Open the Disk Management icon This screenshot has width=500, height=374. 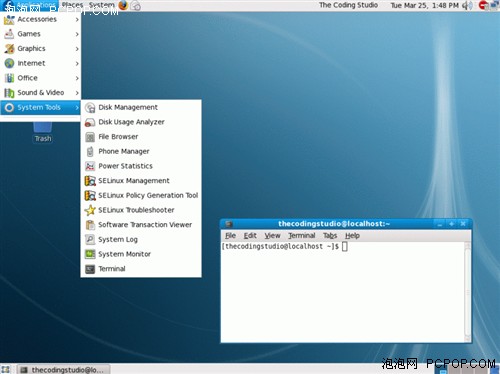pos(90,108)
